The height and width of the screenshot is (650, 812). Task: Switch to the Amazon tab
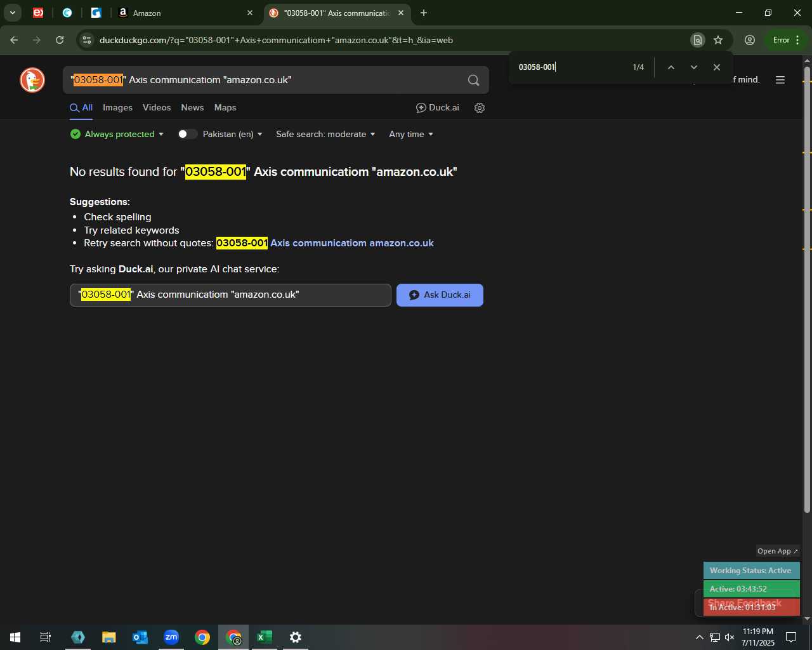[x=185, y=13]
